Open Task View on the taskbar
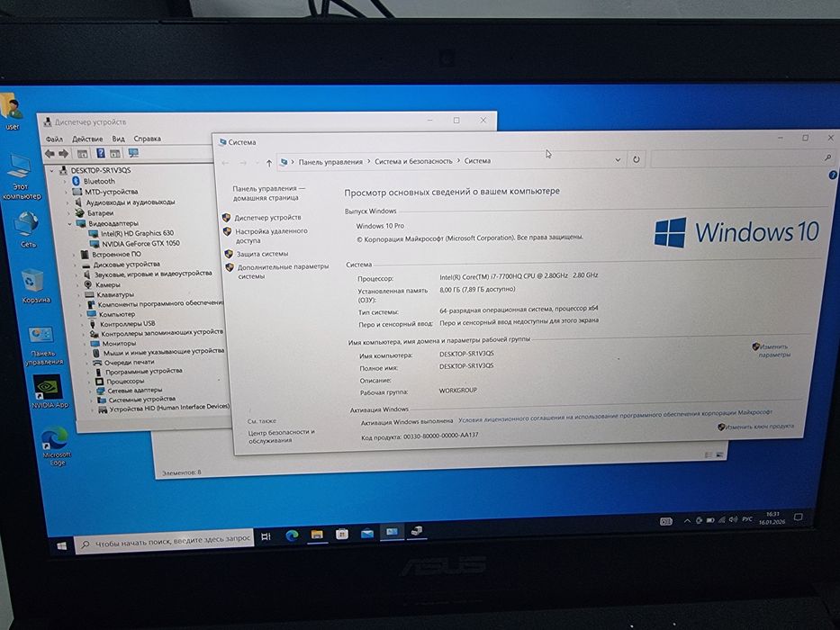The width and height of the screenshot is (840, 630). click(266, 536)
